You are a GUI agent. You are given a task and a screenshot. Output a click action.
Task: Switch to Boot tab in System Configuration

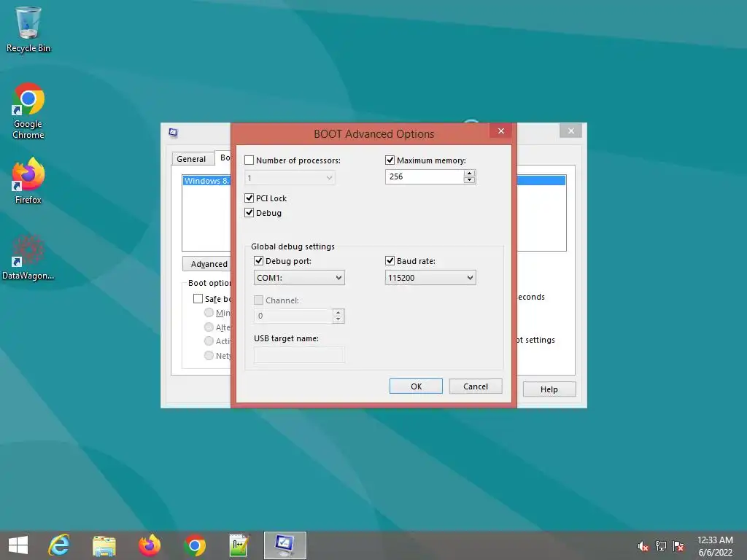point(223,157)
